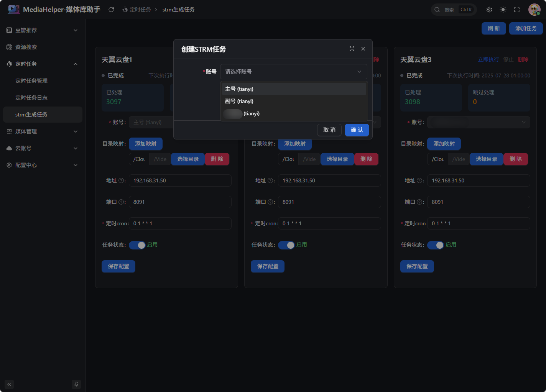The image size is (546, 392).
Task: Click the pin icon at sidebar bottom
Action: 76,384
